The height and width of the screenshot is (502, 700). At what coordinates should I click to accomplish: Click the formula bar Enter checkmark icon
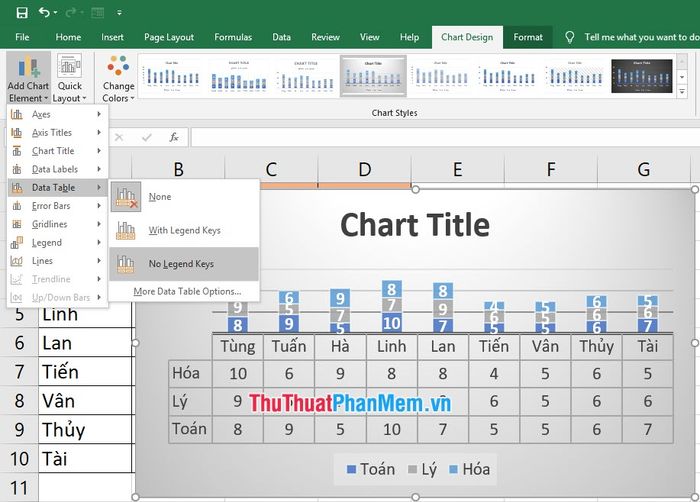pos(146,137)
